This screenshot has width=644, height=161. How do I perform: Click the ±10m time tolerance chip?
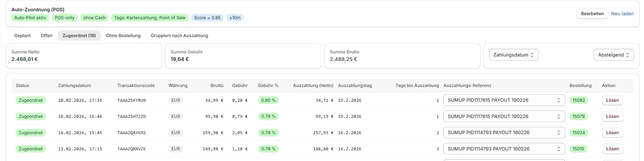tap(235, 18)
